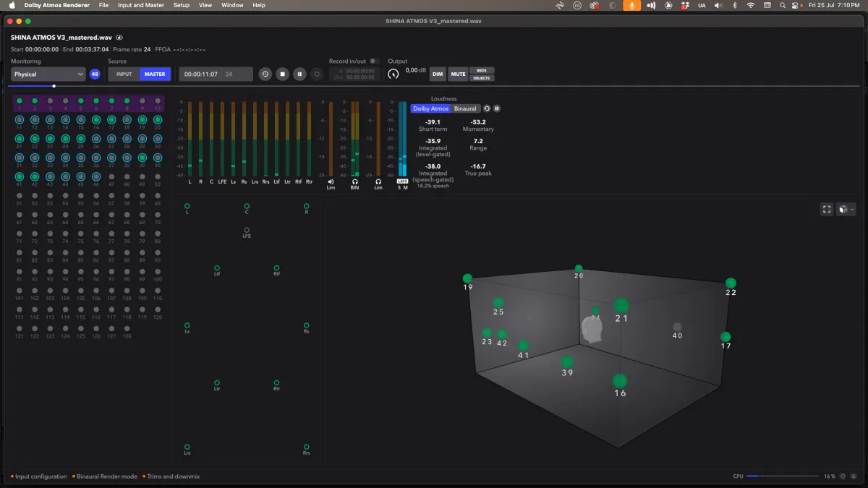Open the Window menu

click(232, 5)
